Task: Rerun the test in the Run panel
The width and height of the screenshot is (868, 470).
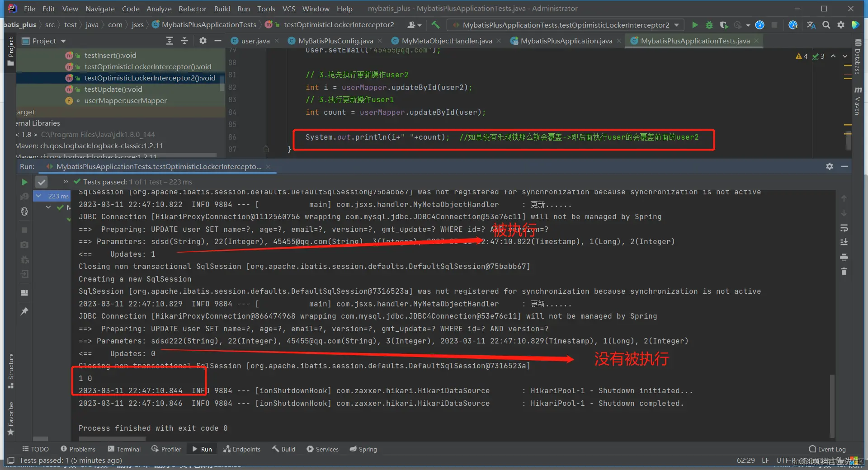Action: point(24,182)
